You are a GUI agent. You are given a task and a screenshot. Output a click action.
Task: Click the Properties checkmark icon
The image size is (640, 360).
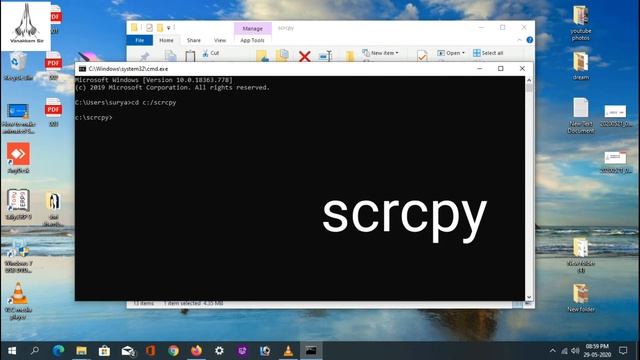[422, 56]
